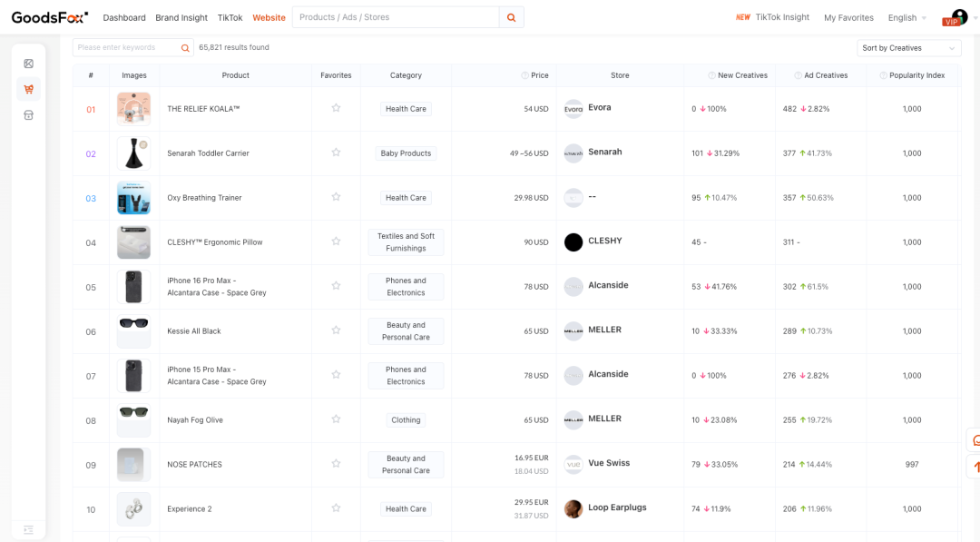
Task: Click Textiles and Soft Furnishings tag
Action: pos(406,241)
